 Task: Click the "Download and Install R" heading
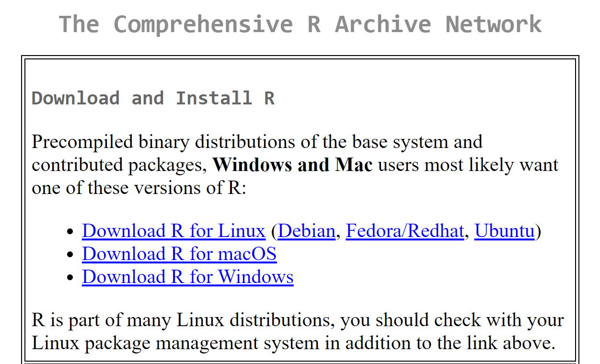click(x=153, y=98)
